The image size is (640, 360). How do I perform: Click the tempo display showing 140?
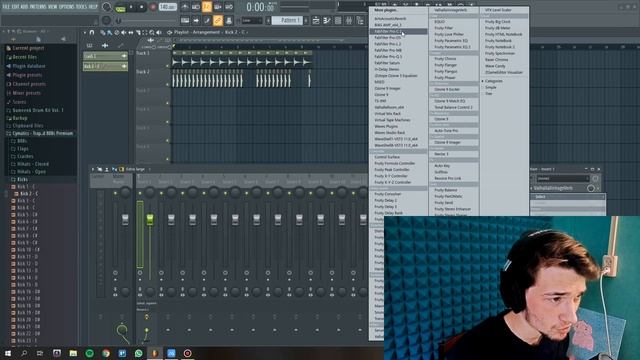tap(167, 7)
